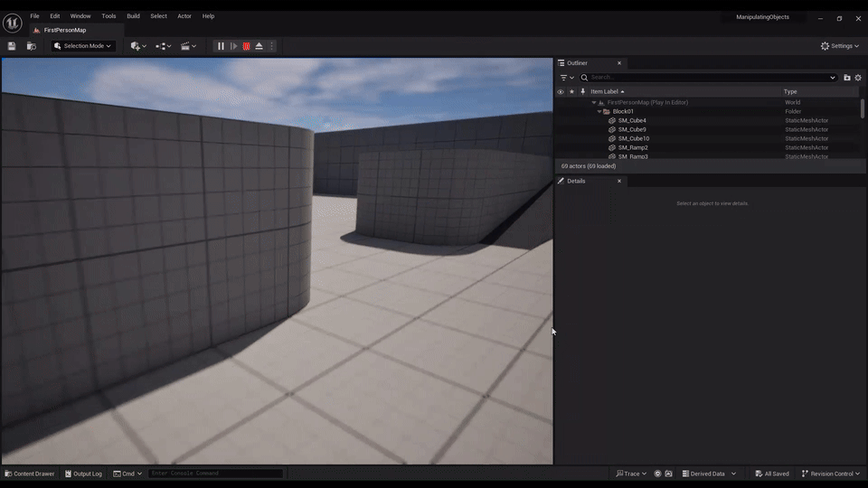Save the current level with disk icon
The image size is (868, 488).
click(x=12, y=46)
